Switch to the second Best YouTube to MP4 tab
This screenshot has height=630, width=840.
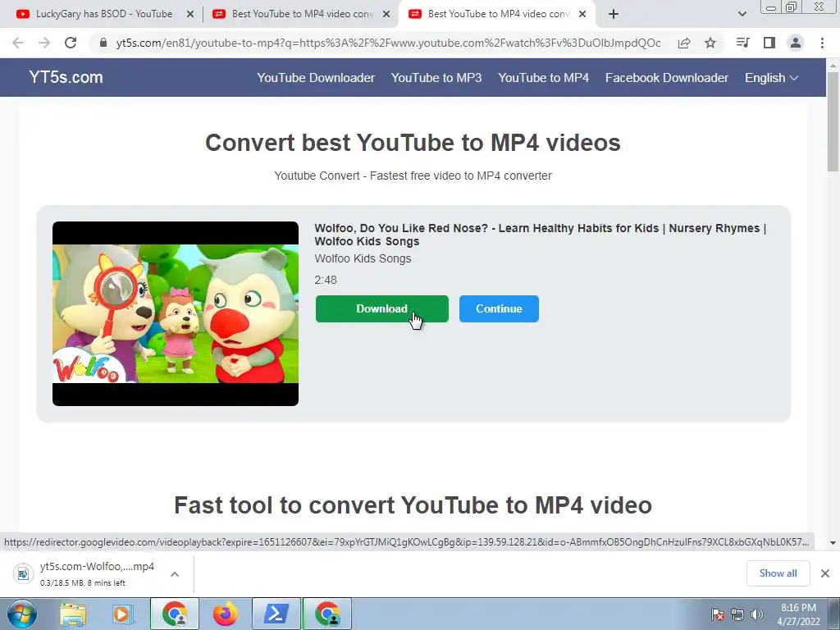(x=303, y=14)
